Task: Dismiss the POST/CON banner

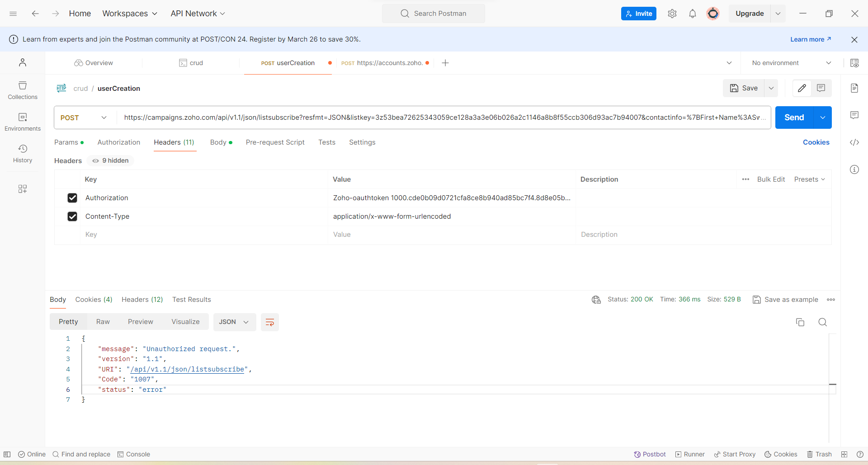Action: pos(854,39)
